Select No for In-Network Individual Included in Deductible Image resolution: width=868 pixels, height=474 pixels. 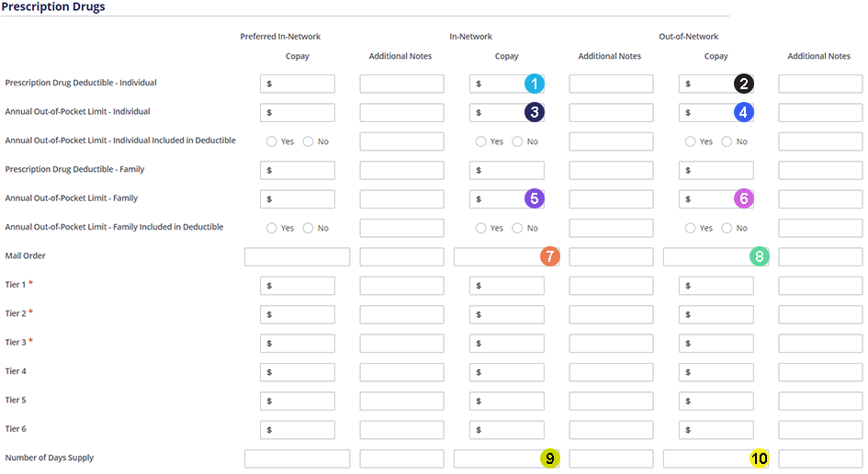point(517,141)
